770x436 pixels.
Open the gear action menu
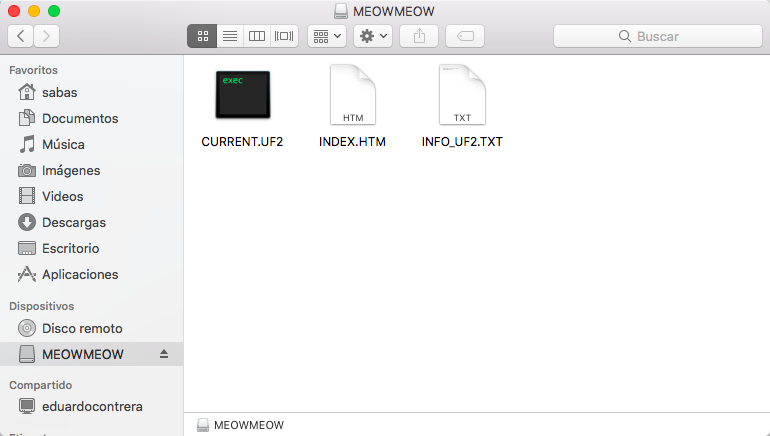coord(373,36)
